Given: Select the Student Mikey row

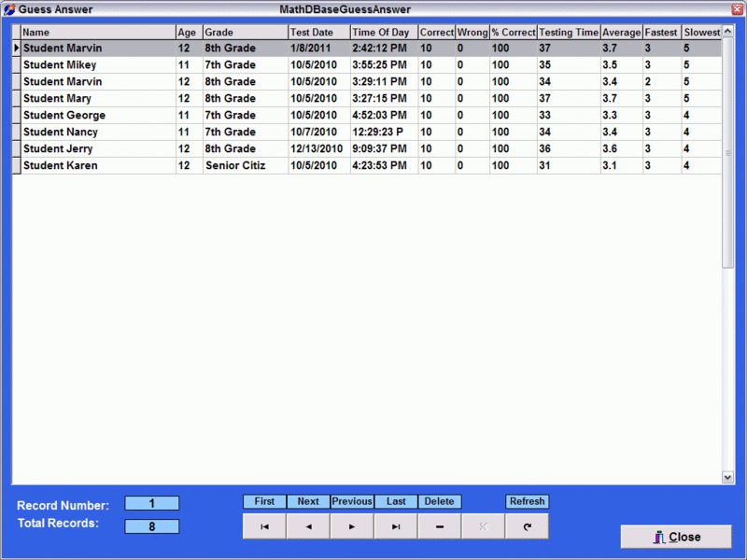Looking at the screenshot, I should click(x=98, y=65).
